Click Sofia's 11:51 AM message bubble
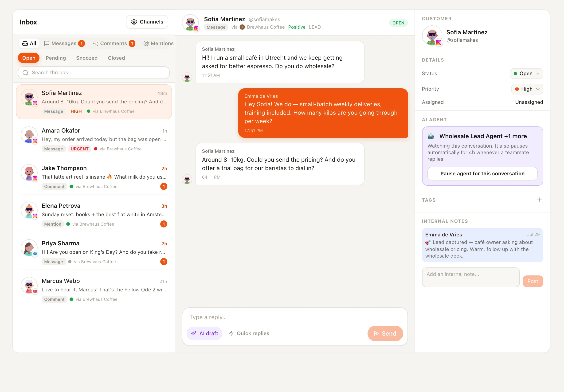 click(x=280, y=62)
